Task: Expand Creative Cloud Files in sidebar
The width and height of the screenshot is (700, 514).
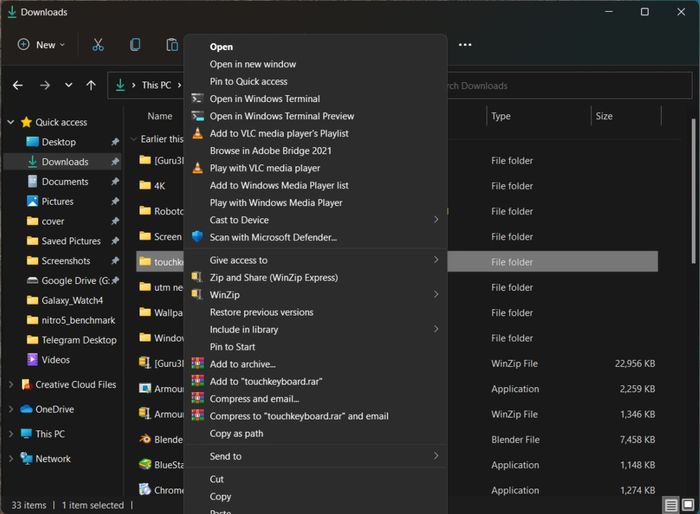Action: pos(11,384)
